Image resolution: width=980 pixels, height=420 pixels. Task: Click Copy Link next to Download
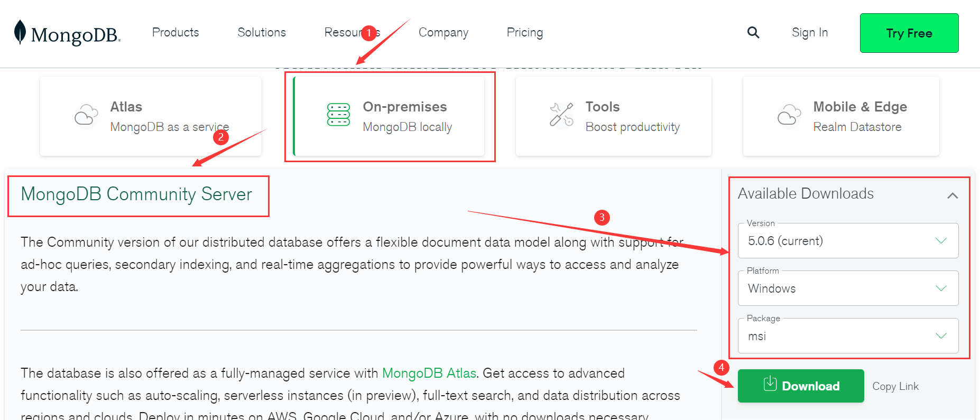895,386
